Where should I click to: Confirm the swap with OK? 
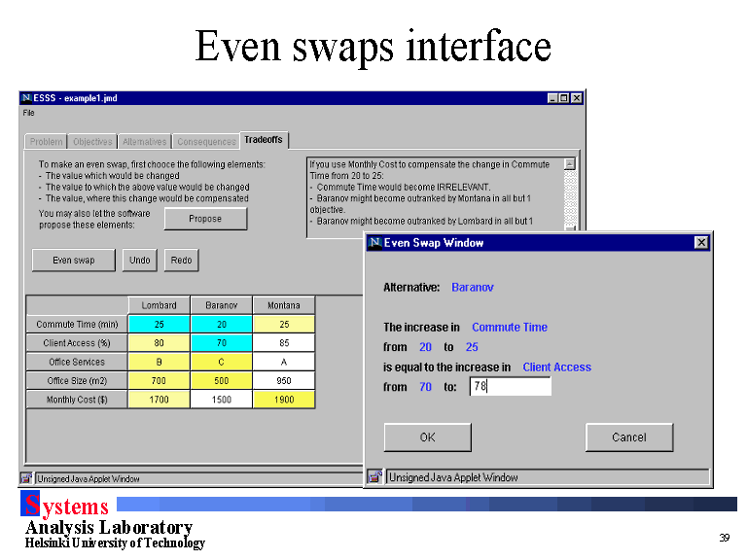[427, 437]
